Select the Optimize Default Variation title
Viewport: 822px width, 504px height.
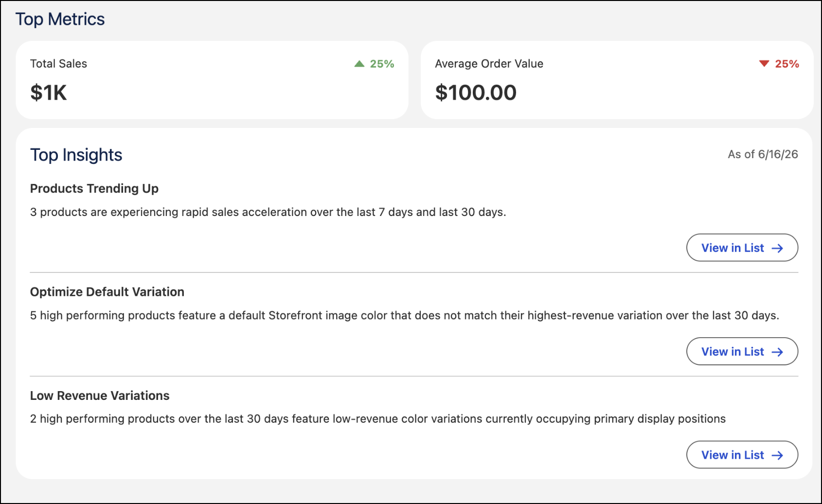pos(107,292)
